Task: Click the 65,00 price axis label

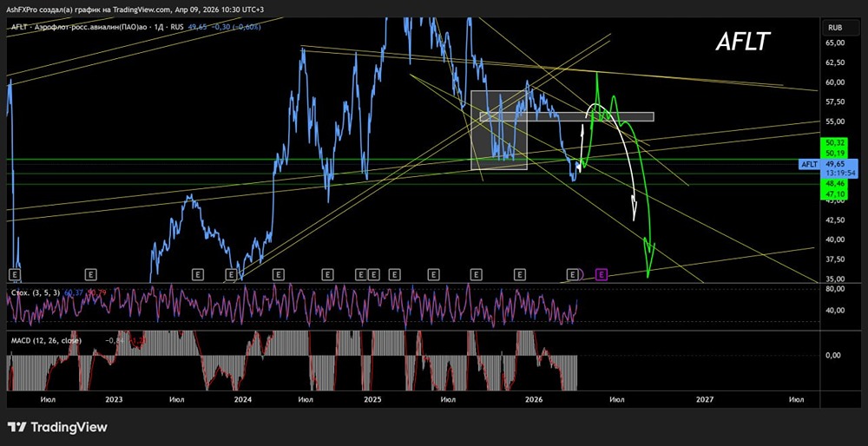Action: click(835, 43)
